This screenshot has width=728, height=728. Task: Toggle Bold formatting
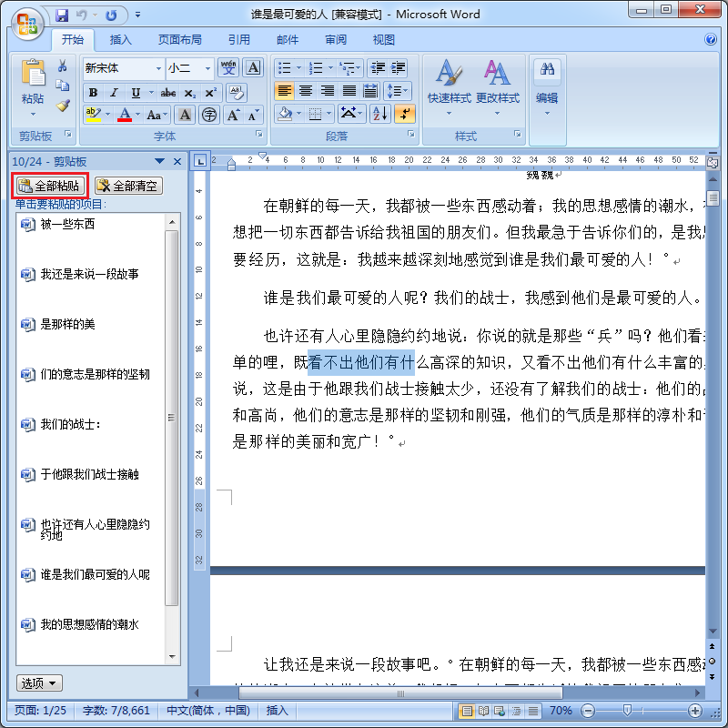pos(93,93)
